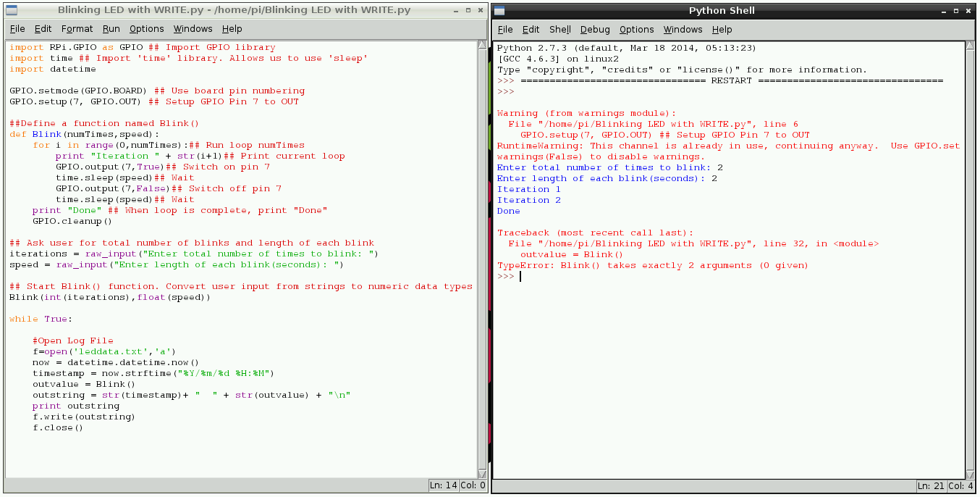The height and width of the screenshot is (497, 980).
Task: Click the 'Enter total number of times to blink: 2' line
Action: click(610, 167)
